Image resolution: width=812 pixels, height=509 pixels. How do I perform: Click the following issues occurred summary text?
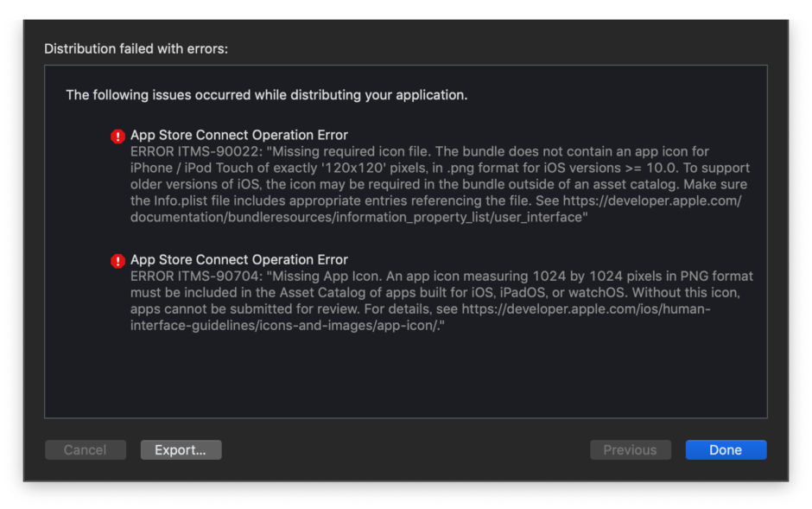click(x=266, y=95)
